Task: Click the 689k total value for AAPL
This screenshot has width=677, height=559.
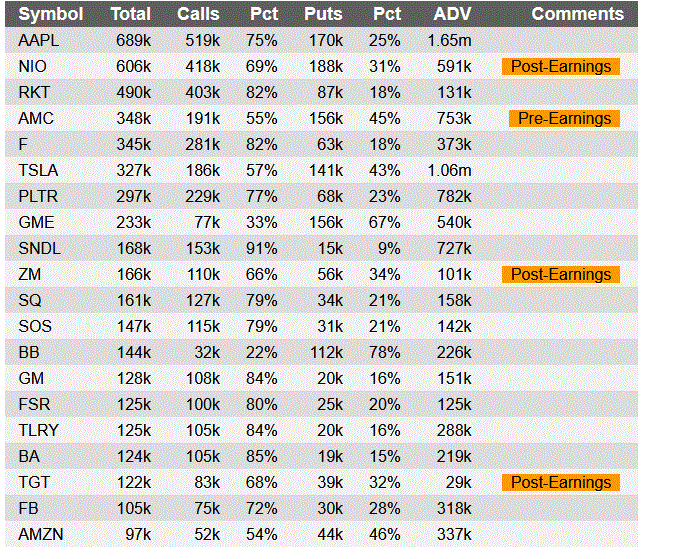Action: tap(134, 40)
